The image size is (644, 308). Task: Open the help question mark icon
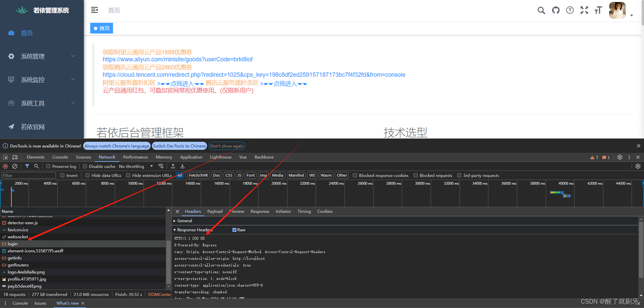[x=570, y=10]
